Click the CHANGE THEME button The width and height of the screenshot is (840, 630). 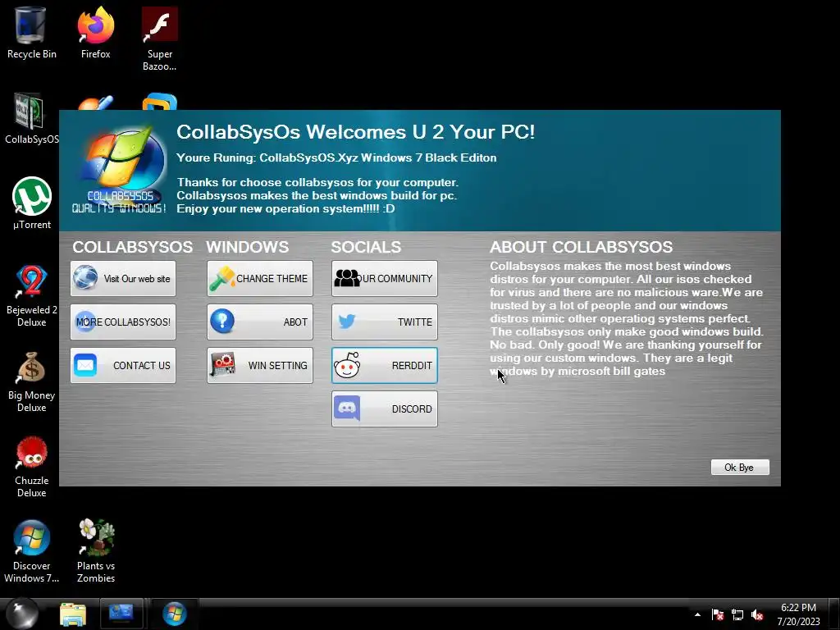click(260, 279)
